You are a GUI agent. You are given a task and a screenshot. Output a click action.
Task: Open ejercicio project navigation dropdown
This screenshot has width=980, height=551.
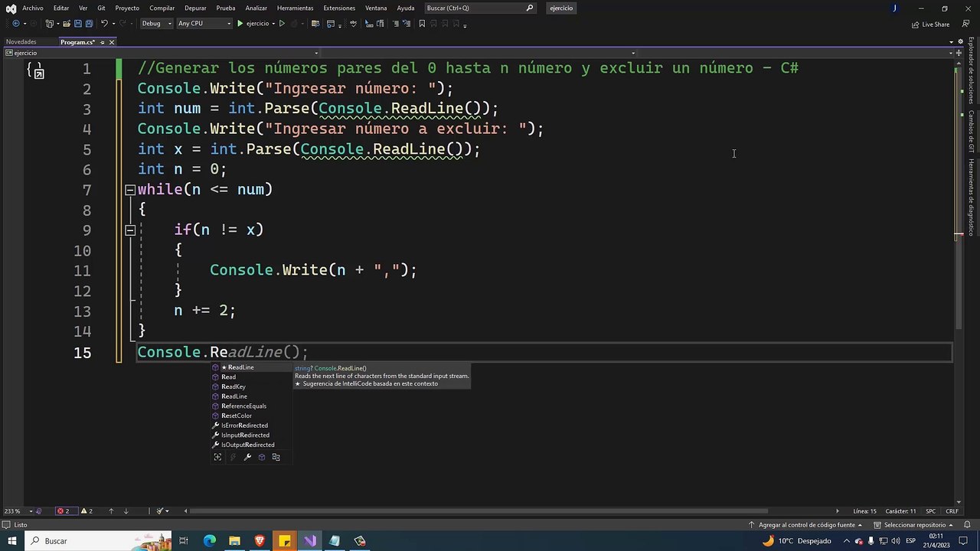tap(163, 53)
